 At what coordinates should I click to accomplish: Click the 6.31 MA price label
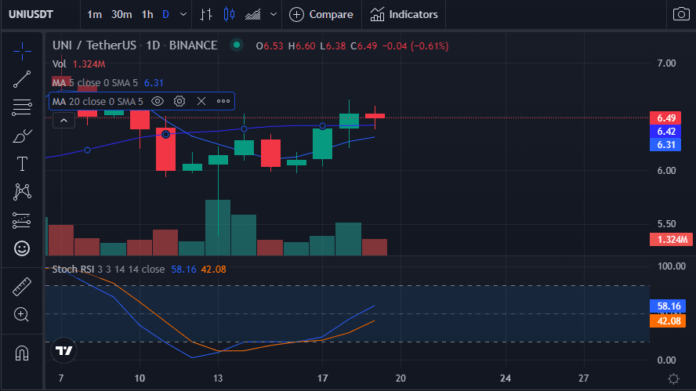(x=665, y=145)
